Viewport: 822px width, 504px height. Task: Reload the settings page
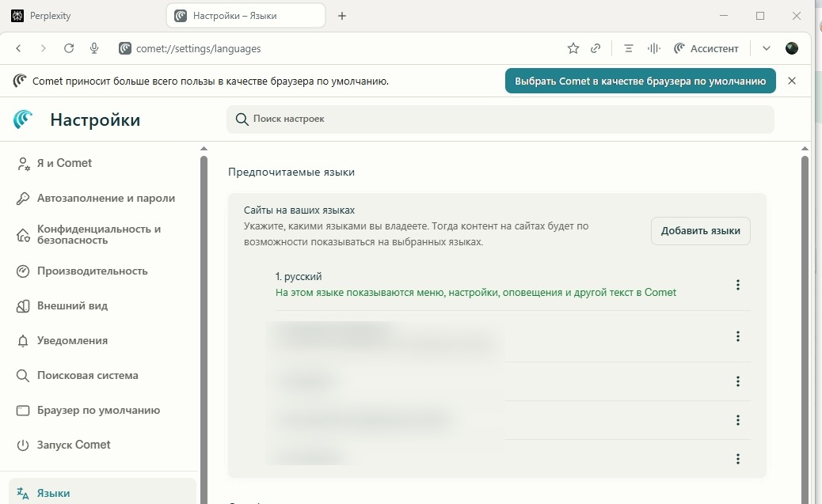[x=69, y=48]
